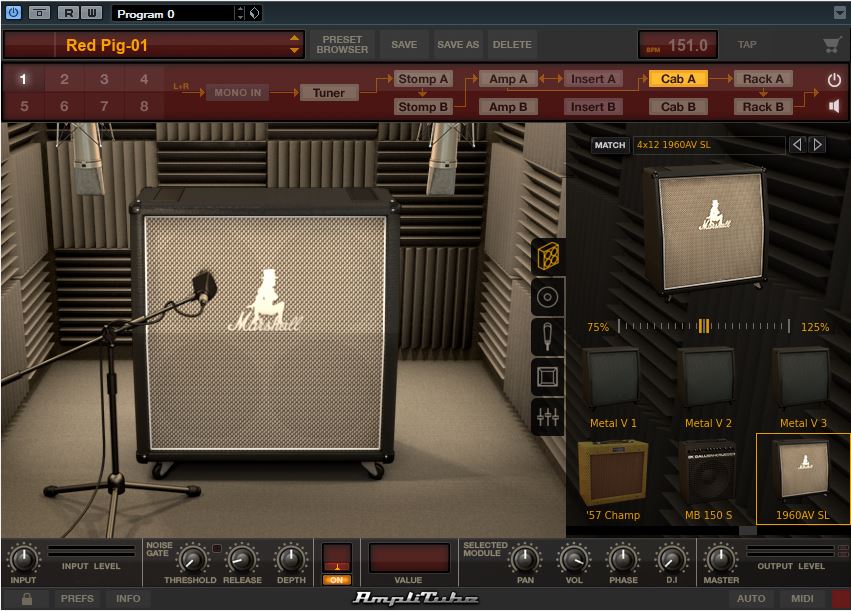Open the Preset Browser
The image size is (851, 611).
[342, 45]
